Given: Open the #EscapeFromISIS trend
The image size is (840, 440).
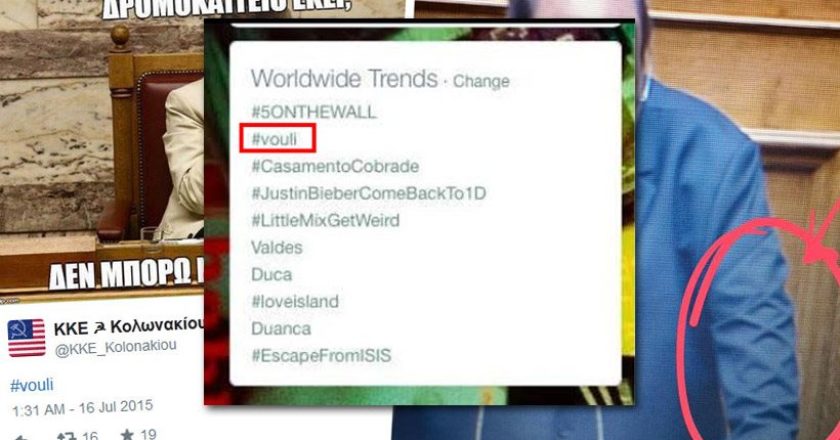Looking at the screenshot, I should tap(321, 355).
